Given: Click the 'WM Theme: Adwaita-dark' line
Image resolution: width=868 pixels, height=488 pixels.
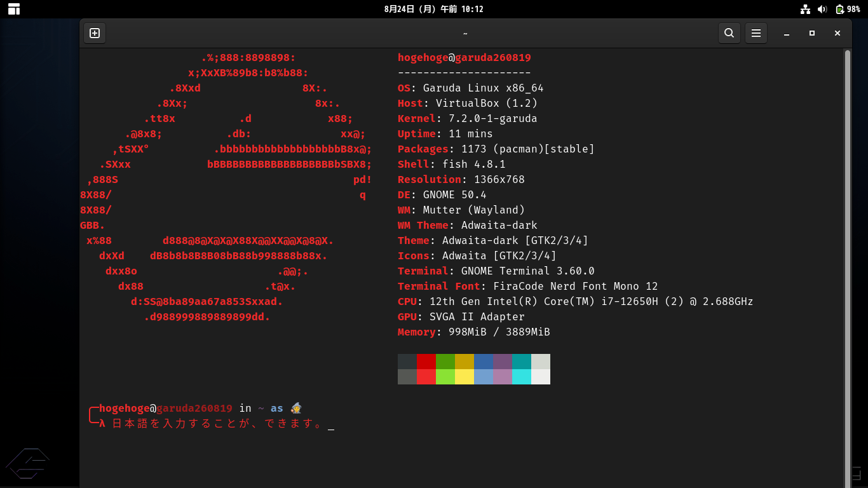Looking at the screenshot, I should point(468,226).
